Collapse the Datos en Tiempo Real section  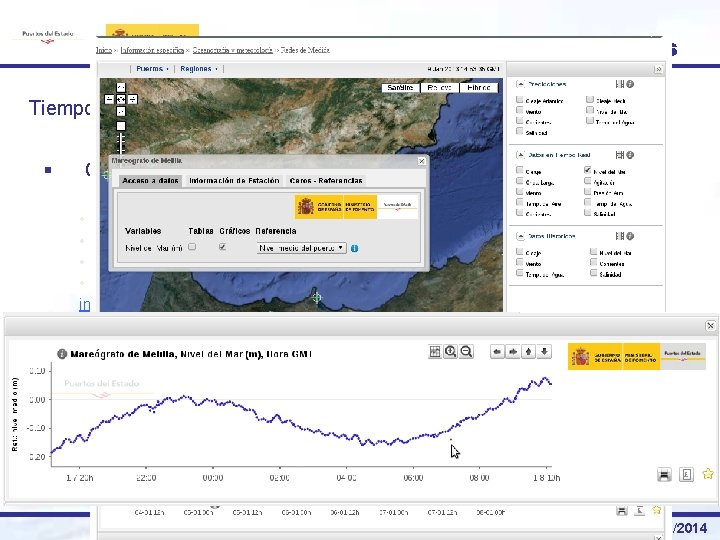520,155
